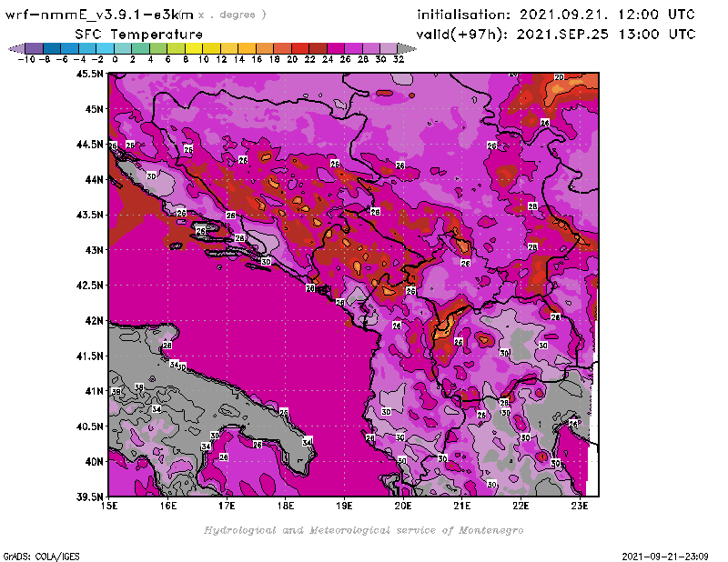Click the pale pink swatch between 30 and 32
Viewport: 728px width, 562px height.
tap(389, 49)
